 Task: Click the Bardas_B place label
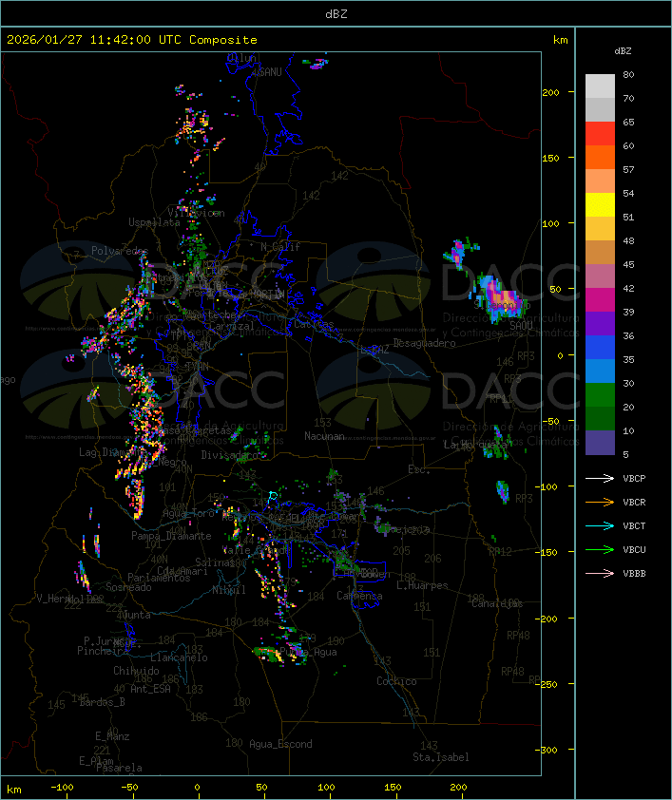pos(102,702)
